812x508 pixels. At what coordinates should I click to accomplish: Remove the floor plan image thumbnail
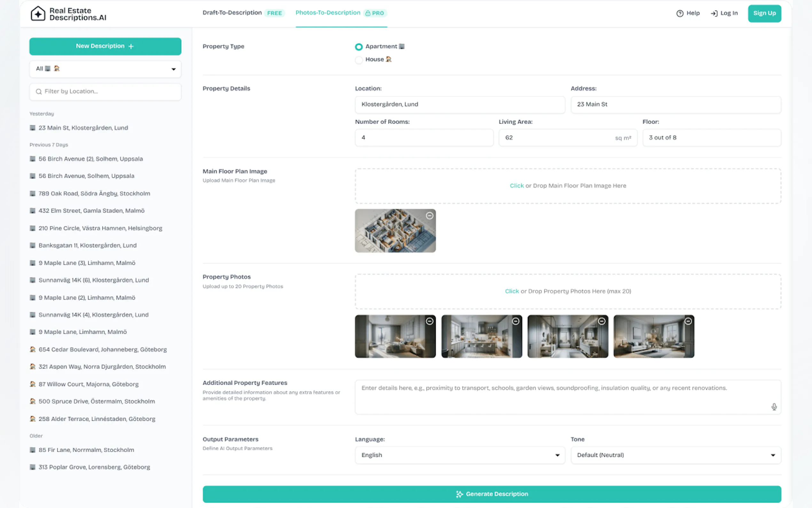click(429, 216)
